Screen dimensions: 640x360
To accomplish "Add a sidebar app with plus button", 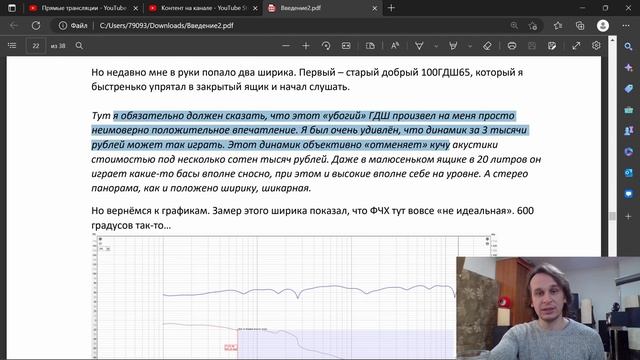I will point(629,216).
